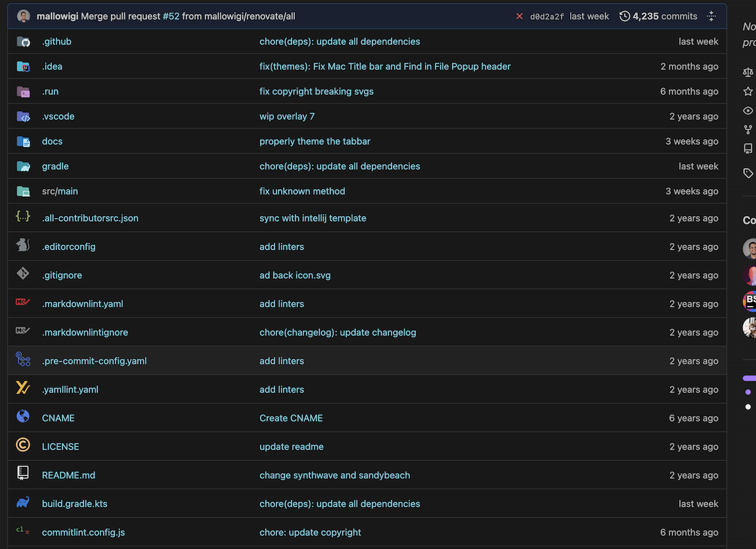756x549 pixels.
Task: Open the src/main directory
Action: [59, 190]
